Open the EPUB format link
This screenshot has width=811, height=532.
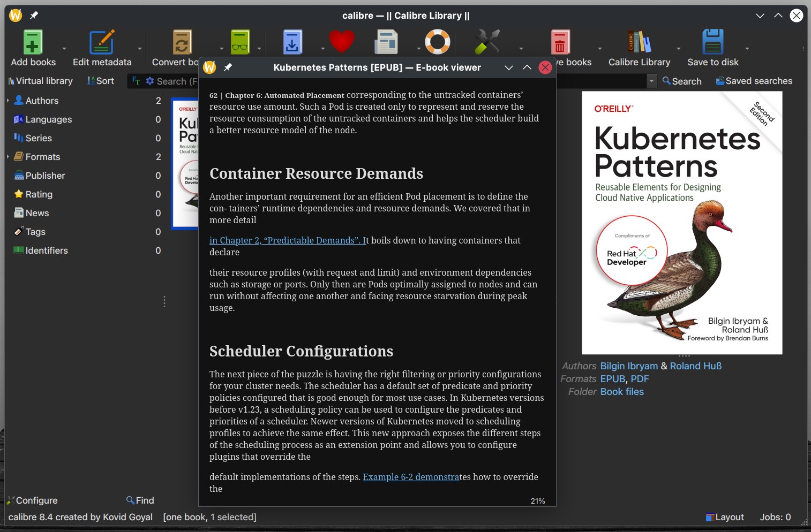(613, 379)
